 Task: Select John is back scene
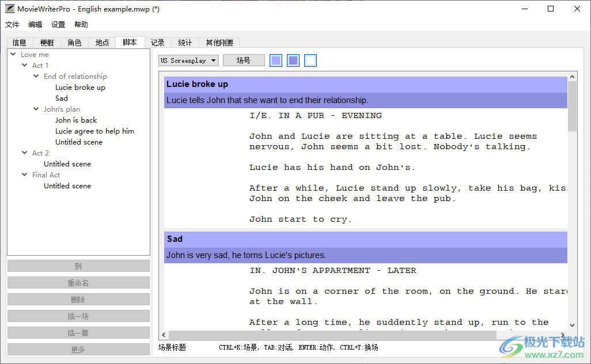[76, 120]
